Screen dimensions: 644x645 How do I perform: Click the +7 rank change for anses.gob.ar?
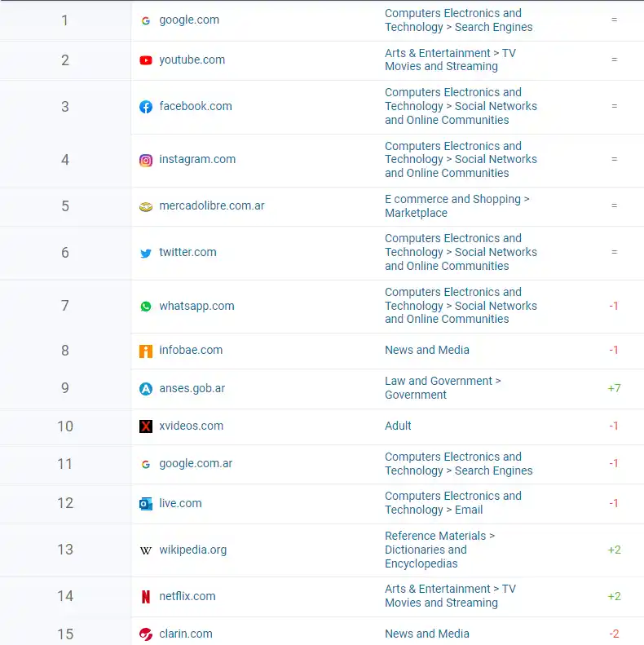(x=614, y=388)
